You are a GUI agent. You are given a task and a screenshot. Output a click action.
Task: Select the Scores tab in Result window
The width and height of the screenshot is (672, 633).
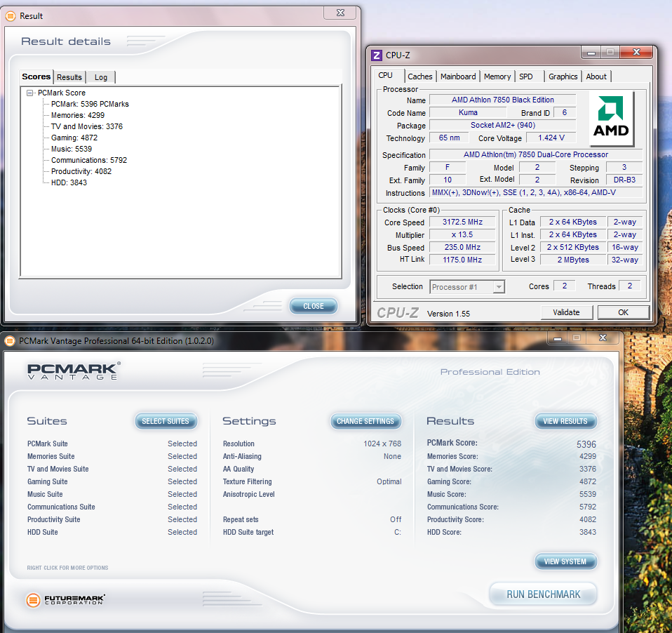pyautogui.click(x=36, y=76)
